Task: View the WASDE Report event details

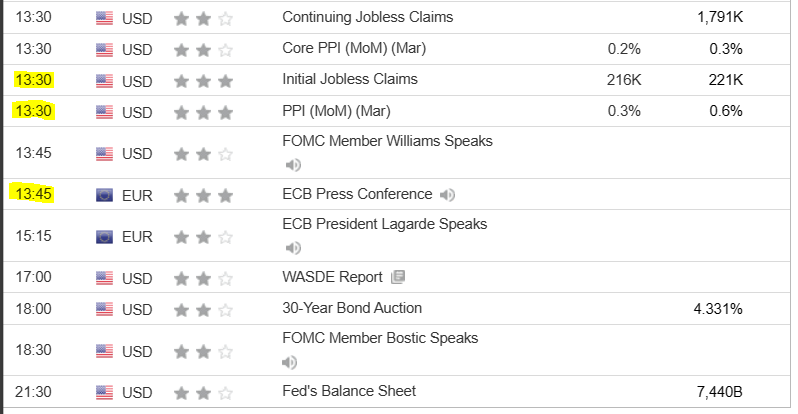Action: coord(333,276)
